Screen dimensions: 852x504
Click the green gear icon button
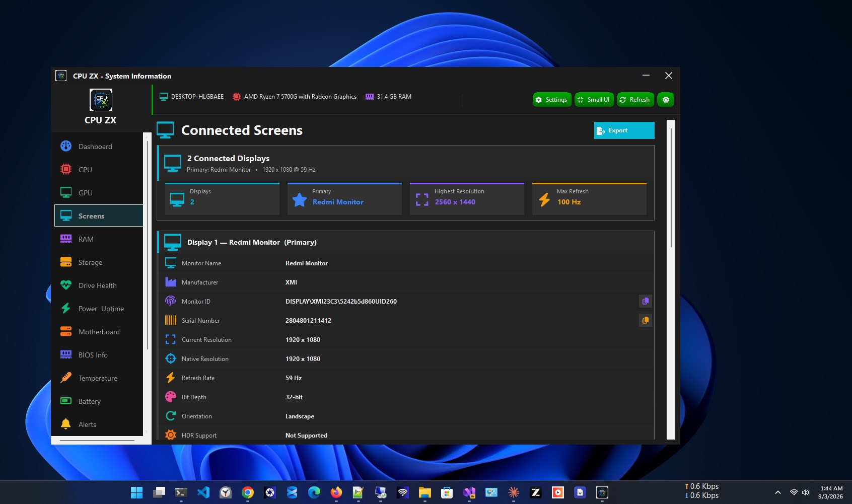click(666, 100)
